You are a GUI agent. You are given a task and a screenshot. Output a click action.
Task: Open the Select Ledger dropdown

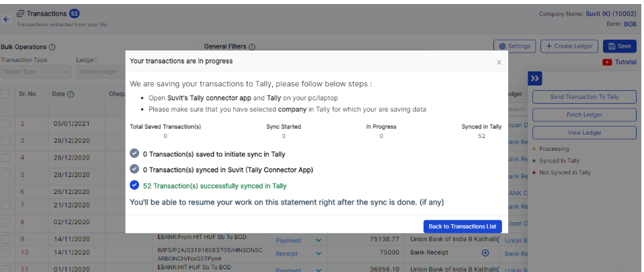pyautogui.click(x=101, y=71)
